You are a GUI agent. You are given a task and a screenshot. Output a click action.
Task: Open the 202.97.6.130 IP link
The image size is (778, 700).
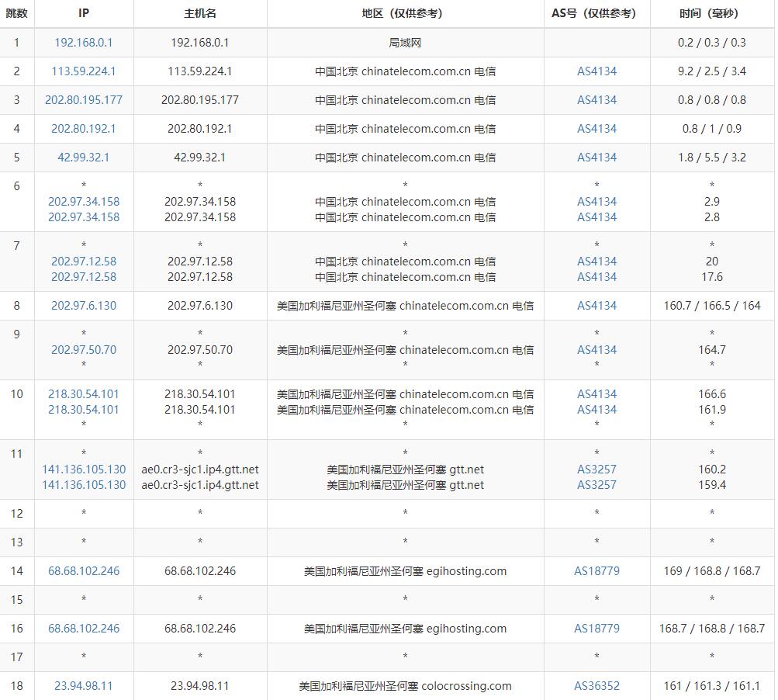[83, 306]
